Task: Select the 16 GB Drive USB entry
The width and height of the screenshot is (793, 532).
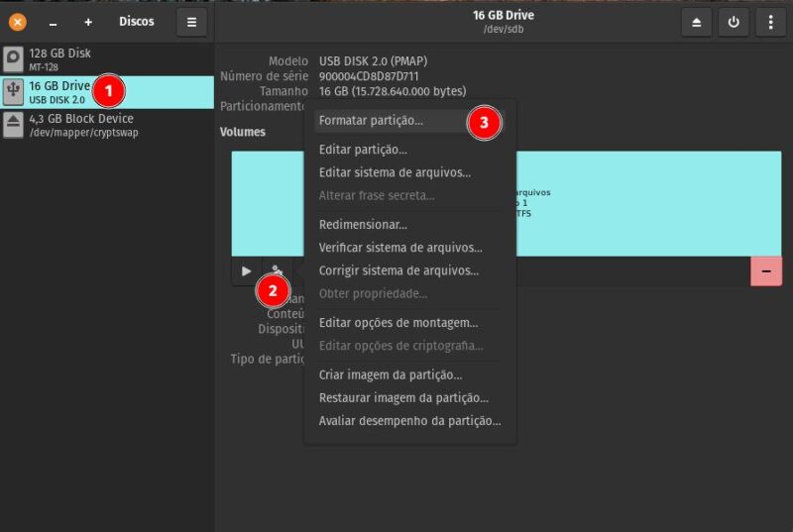Action: tap(59, 92)
